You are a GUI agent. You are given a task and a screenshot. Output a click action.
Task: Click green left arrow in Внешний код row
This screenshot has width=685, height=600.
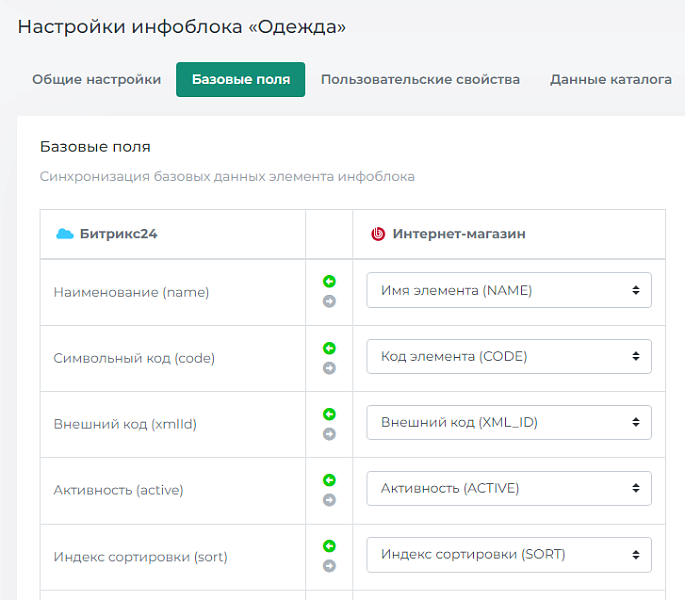coord(329,414)
